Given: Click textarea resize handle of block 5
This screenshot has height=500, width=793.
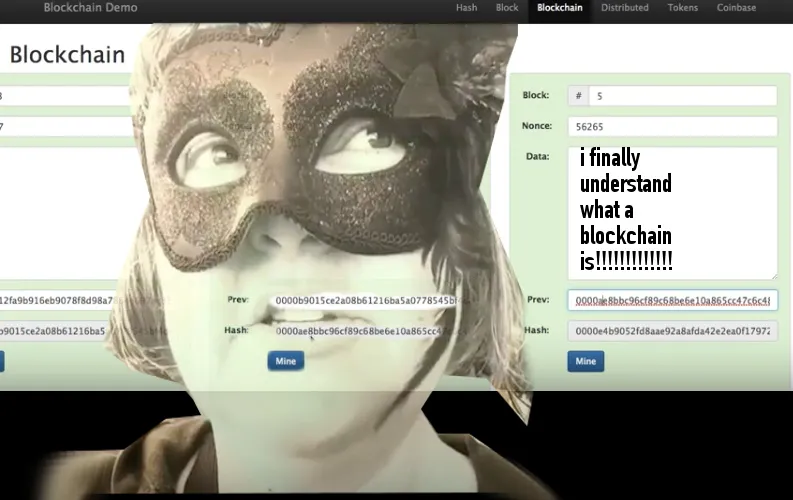Looking at the screenshot, I should (774, 276).
